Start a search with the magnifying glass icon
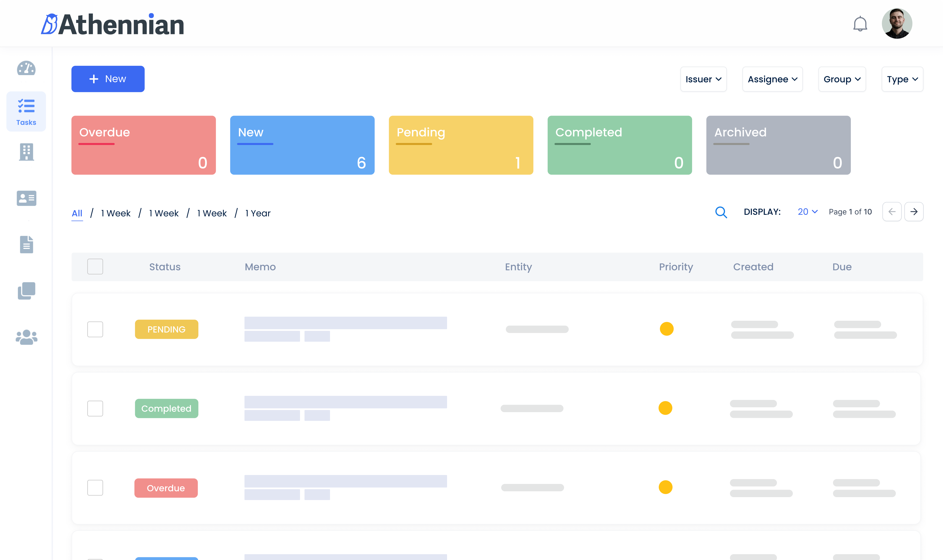 click(x=721, y=212)
